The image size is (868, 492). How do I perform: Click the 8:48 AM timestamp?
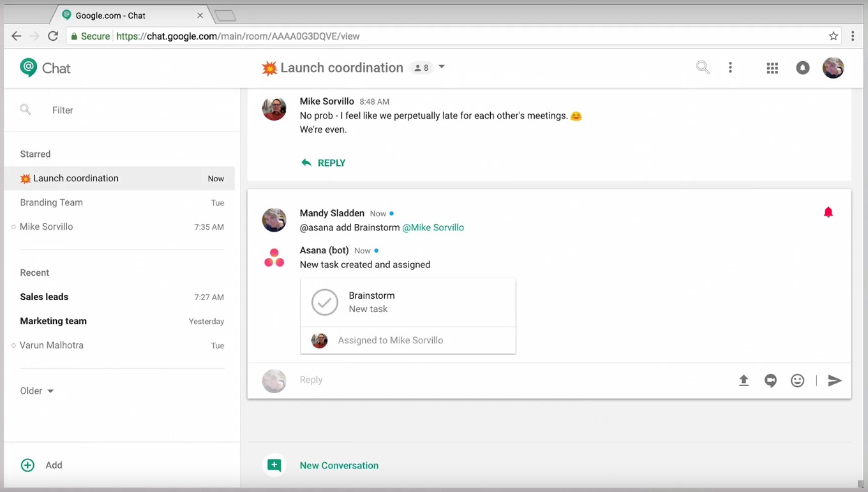pyautogui.click(x=374, y=101)
